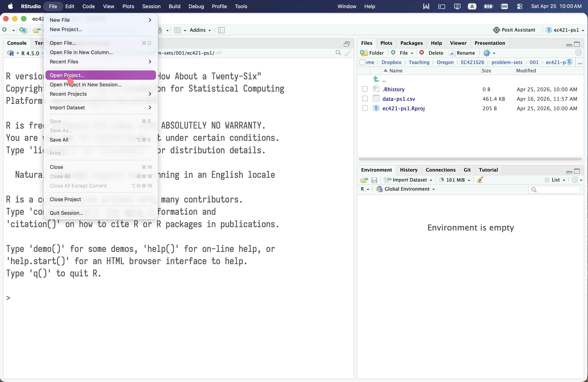Click the Delete file red icon

422,53
